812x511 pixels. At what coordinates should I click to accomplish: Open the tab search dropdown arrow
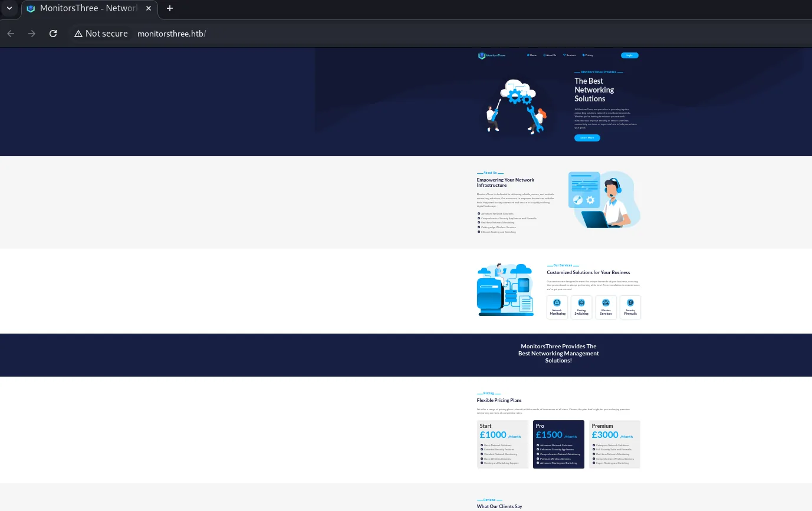pos(9,8)
